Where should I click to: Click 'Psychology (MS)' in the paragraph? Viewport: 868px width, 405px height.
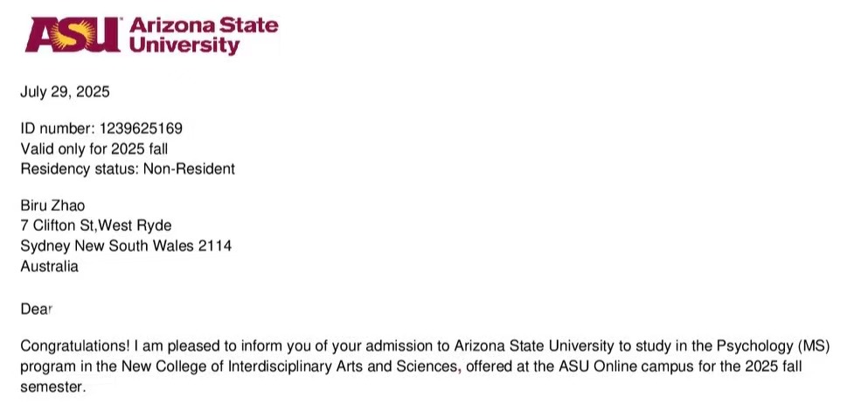pos(777,346)
